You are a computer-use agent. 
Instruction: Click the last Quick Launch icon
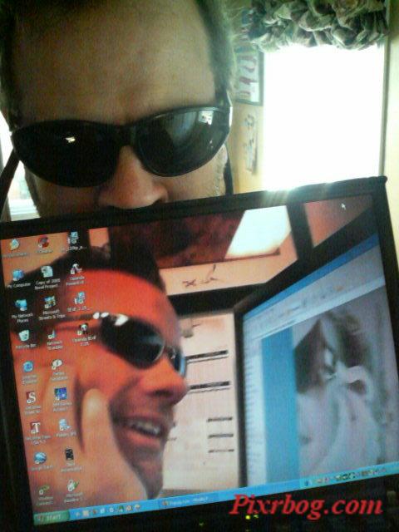pyautogui.click(x=137, y=508)
